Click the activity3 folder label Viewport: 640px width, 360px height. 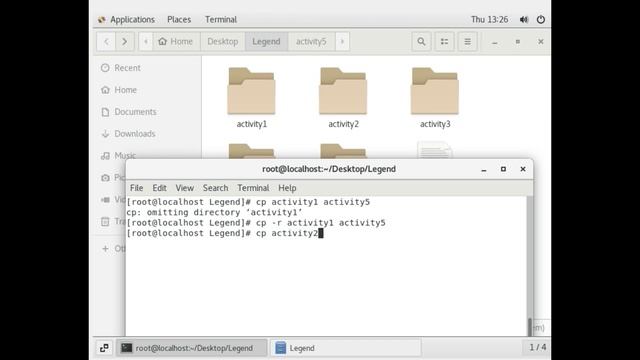click(435, 124)
